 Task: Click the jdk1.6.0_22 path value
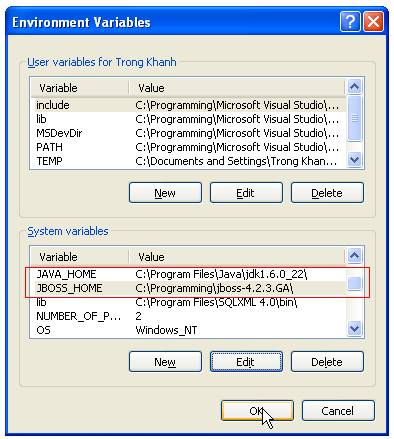pos(221,274)
